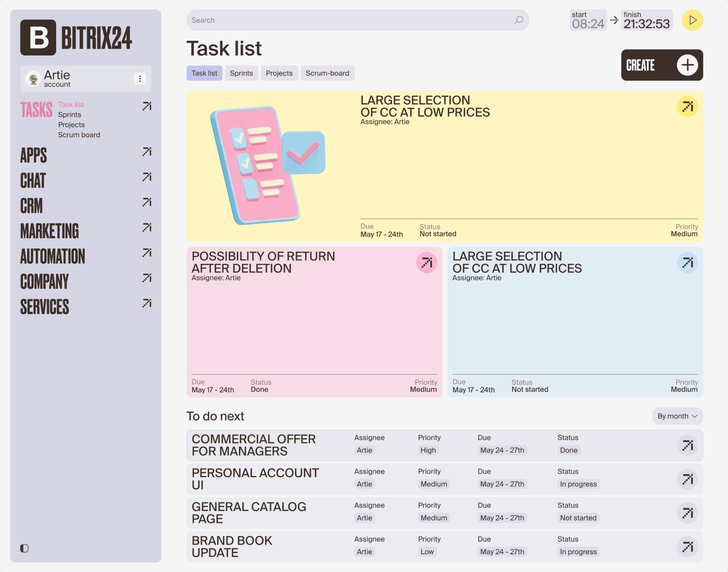Open the Automation section arrow icon
Image resolution: width=728 pixels, height=572 pixels.
pyautogui.click(x=147, y=253)
